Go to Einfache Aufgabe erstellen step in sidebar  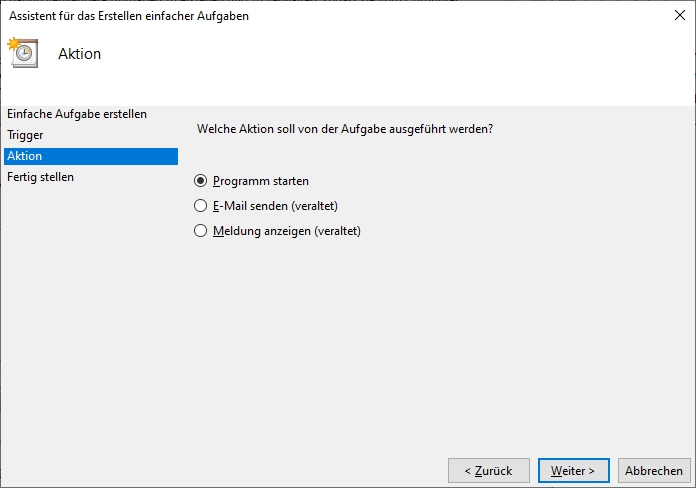pos(77,114)
